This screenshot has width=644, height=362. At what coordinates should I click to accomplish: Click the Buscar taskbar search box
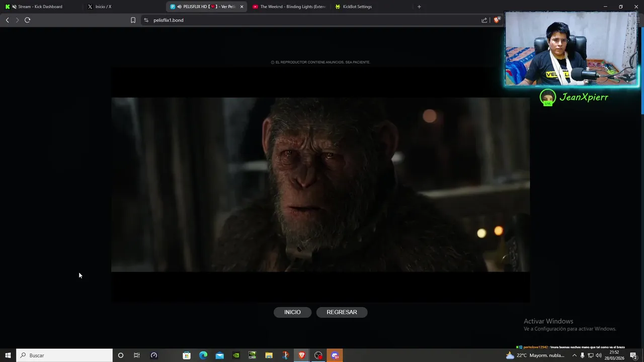point(64,355)
